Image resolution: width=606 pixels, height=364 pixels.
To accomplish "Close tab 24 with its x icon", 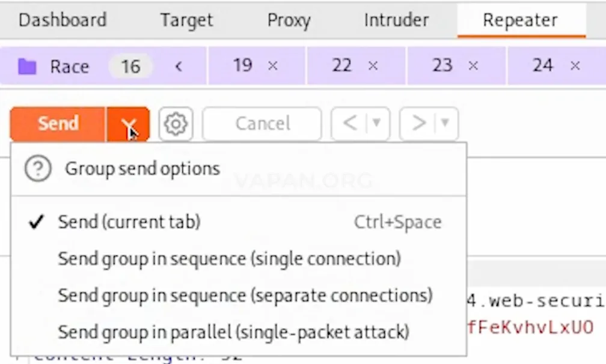I will point(575,65).
